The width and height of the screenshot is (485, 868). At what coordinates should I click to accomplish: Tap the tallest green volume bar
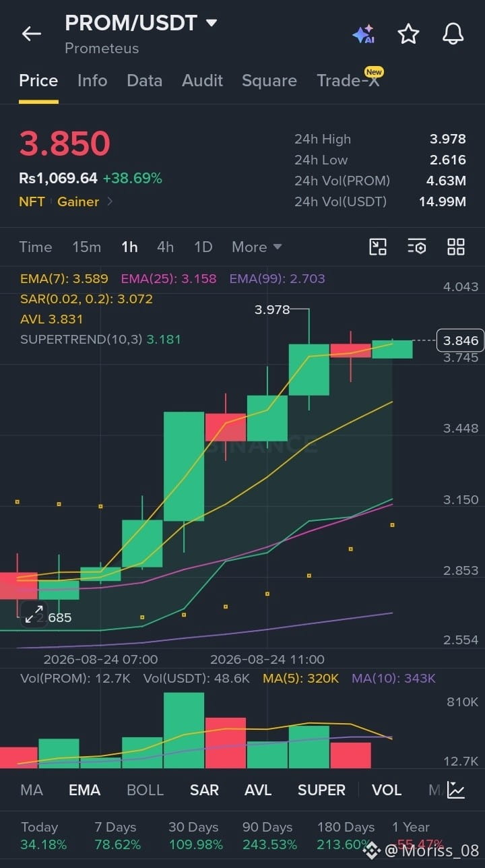[x=184, y=730]
